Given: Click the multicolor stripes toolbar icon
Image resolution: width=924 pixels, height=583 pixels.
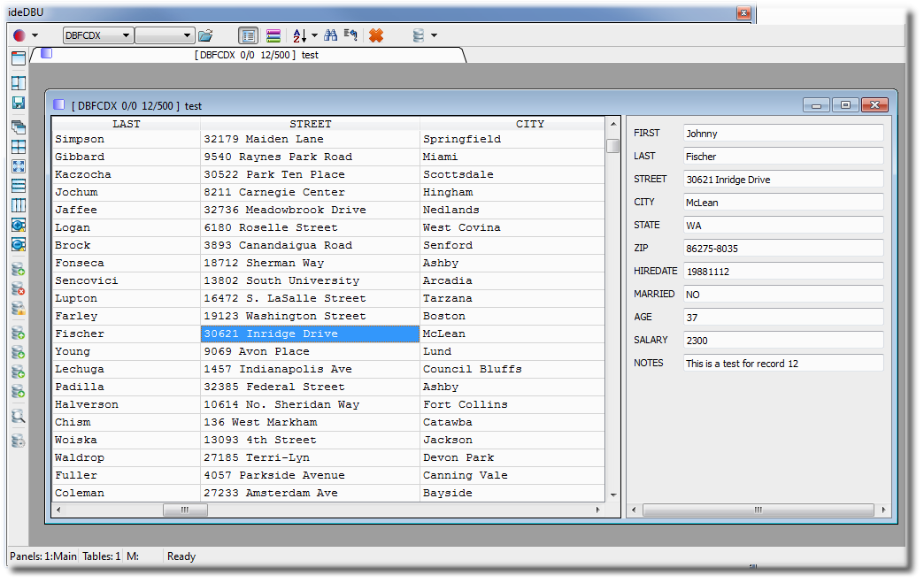Looking at the screenshot, I should [273, 35].
